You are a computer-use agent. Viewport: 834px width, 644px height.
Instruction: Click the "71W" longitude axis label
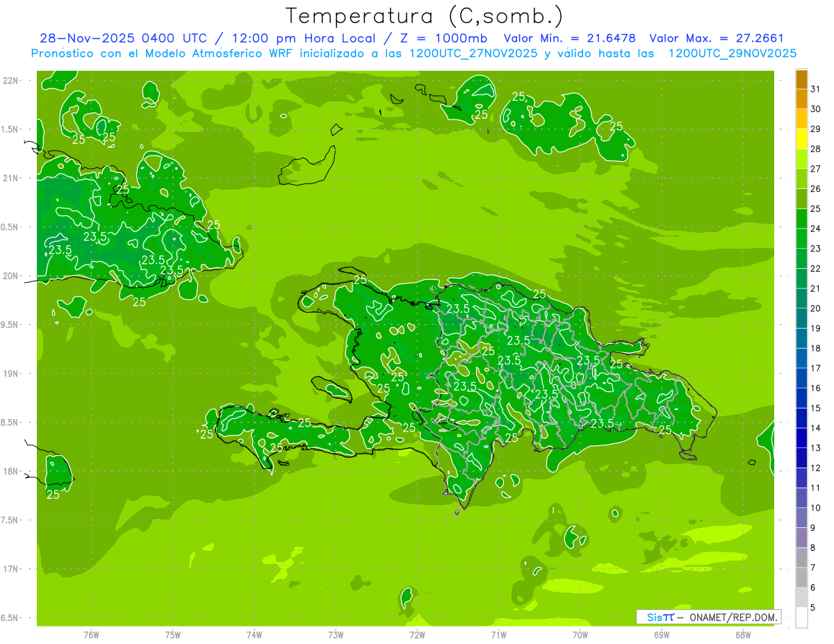pos(498,635)
